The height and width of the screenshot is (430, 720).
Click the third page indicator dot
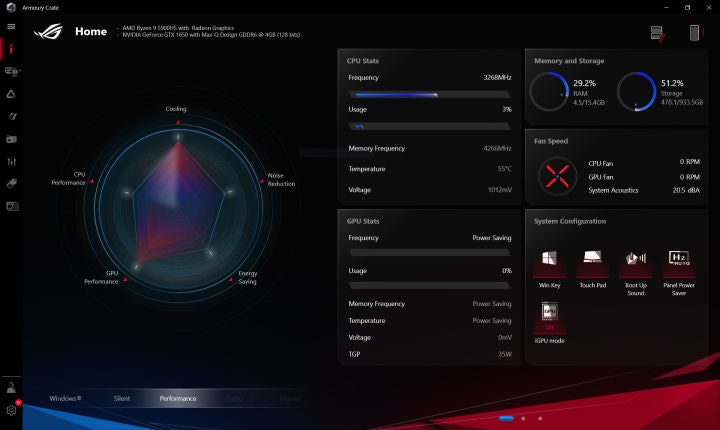point(540,418)
